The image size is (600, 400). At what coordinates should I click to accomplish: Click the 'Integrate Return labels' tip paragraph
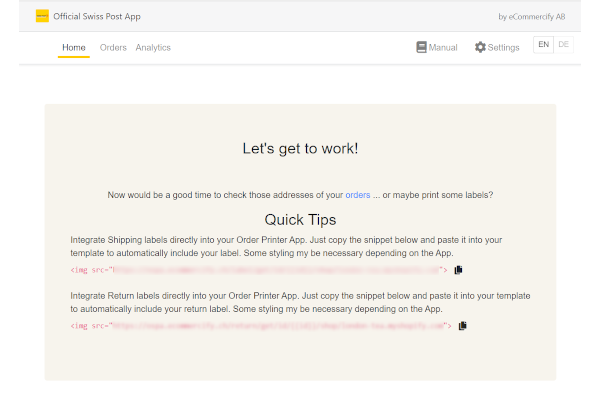click(x=300, y=303)
